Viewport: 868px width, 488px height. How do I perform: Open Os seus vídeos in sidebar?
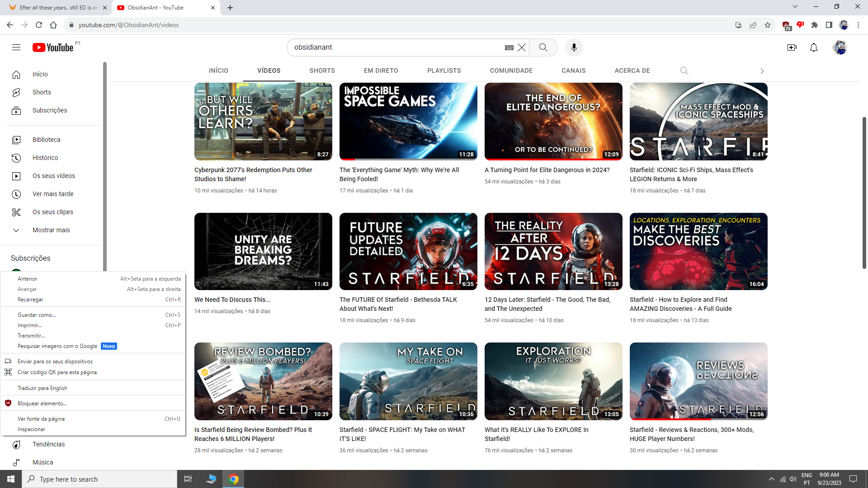pos(53,176)
